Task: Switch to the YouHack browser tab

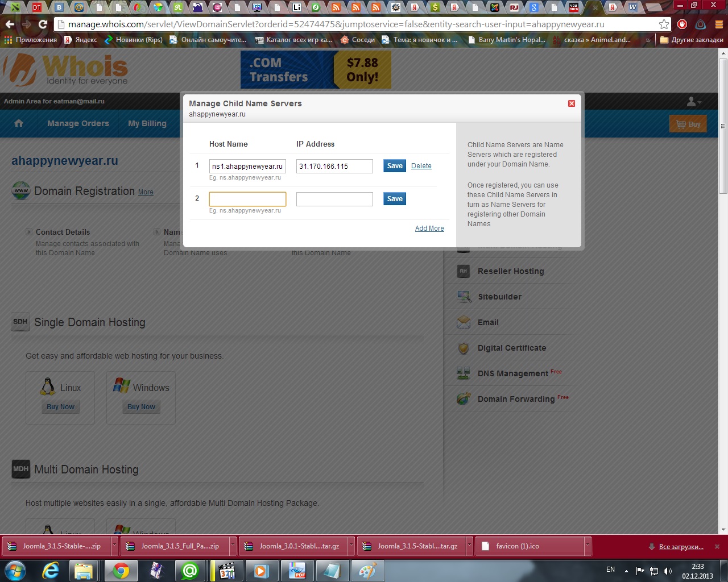Action: (573, 7)
